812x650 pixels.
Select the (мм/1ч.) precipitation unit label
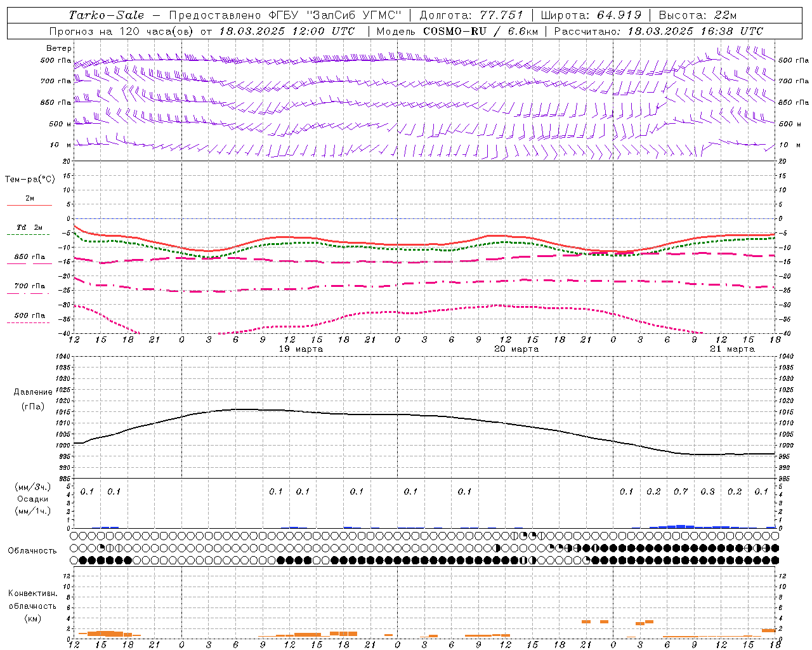33,511
